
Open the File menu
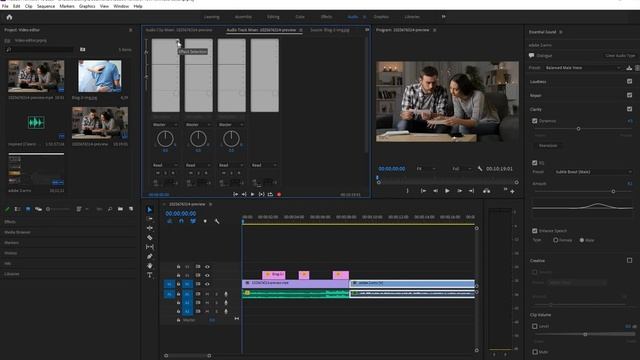[x=5, y=6]
